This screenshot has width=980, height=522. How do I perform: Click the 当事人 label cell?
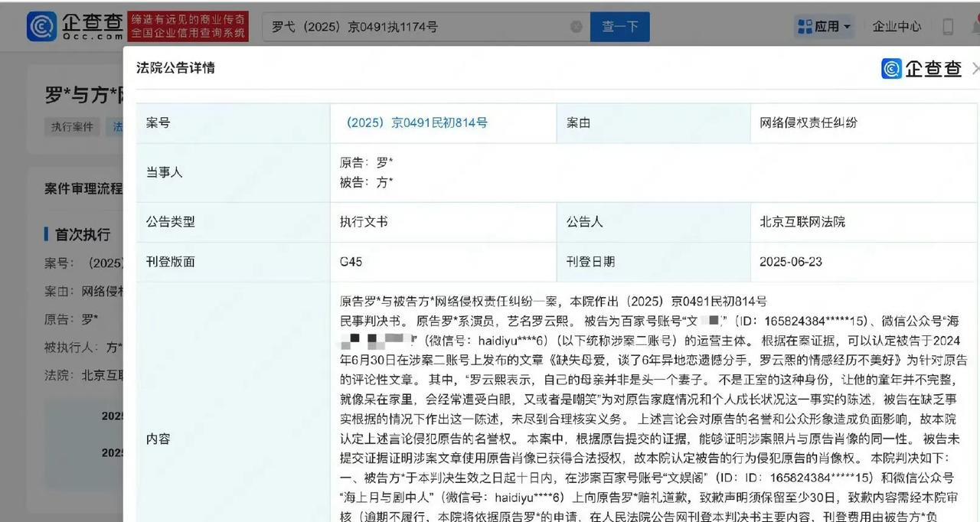(x=234, y=172)
